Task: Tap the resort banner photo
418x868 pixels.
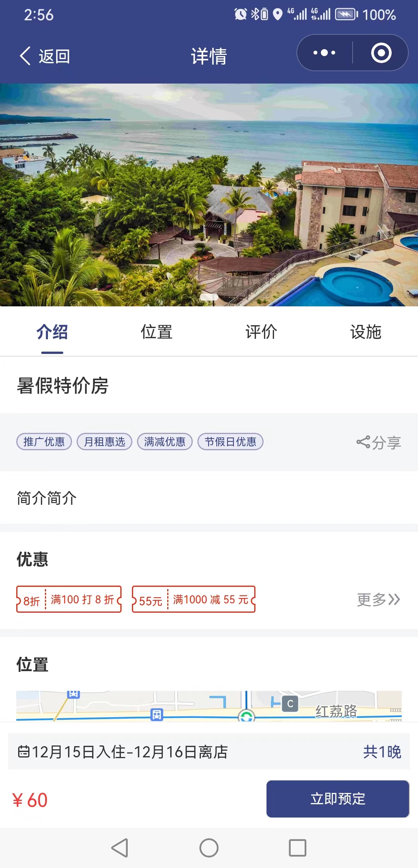Action: (209, 195)
